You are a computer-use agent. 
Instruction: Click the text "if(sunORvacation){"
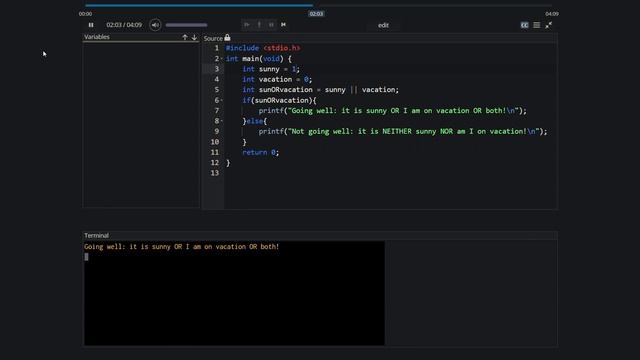(279, 100)
